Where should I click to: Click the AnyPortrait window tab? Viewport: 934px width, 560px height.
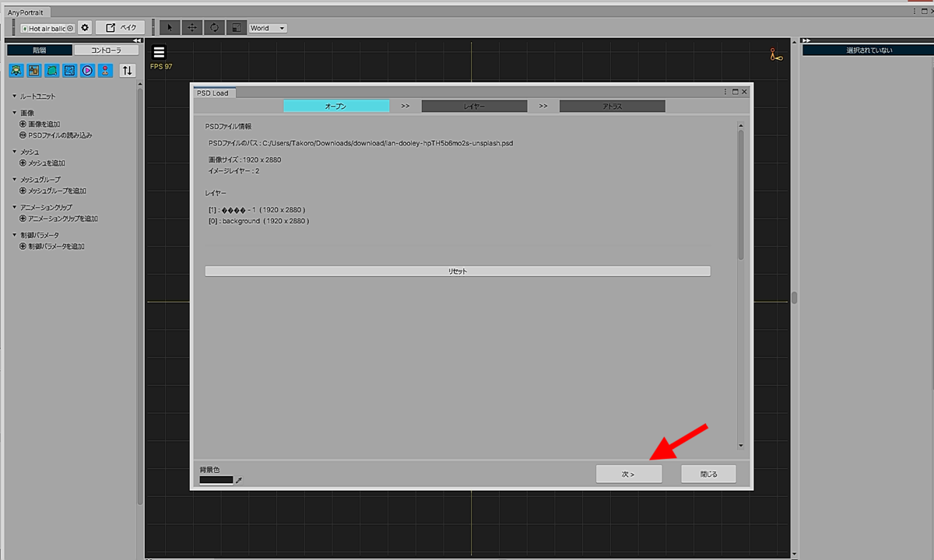coord(26,13)
